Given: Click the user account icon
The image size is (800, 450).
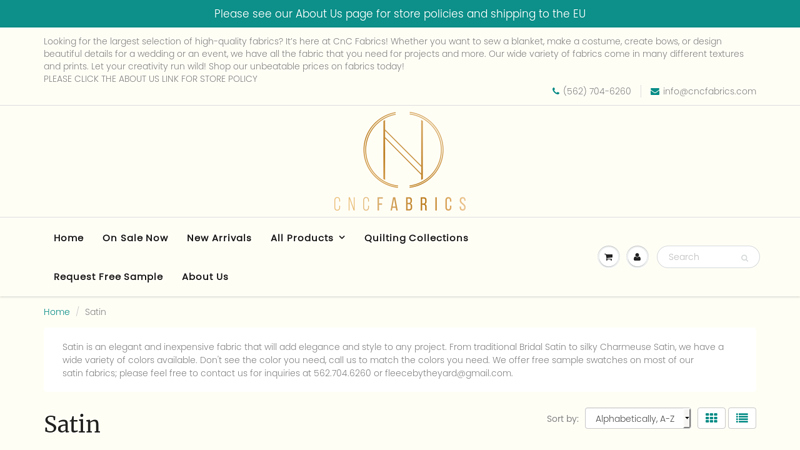Looking at the screenshot, I should 637,257.
